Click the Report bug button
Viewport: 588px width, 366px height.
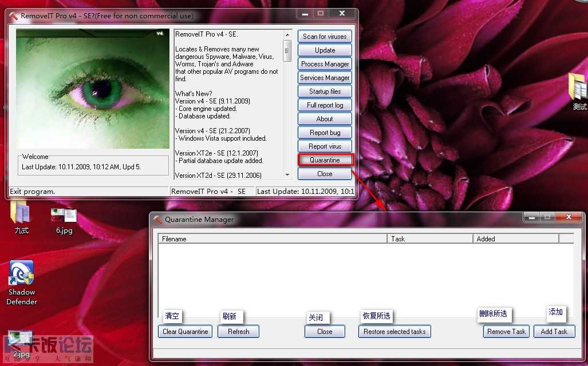pyautogui.click(x=325, y=133)
